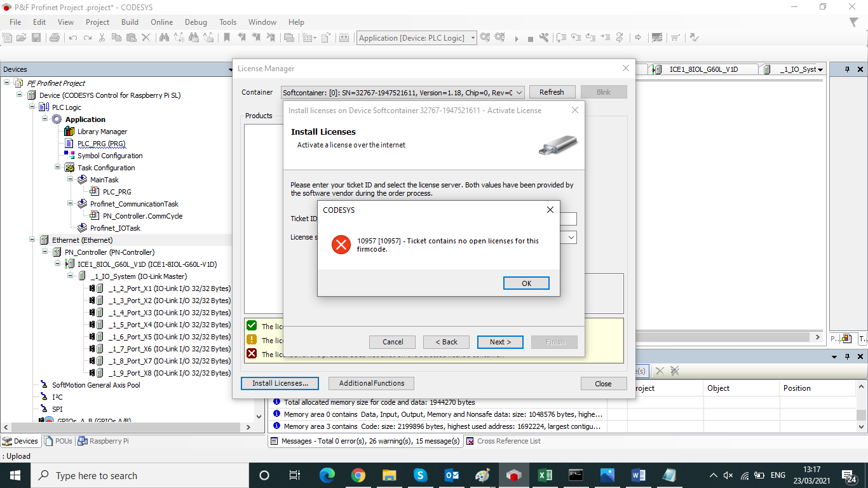Expand the MainTask node in Devices tree
868x488 pixels.
pyautogui.click(x=70, y=179)
